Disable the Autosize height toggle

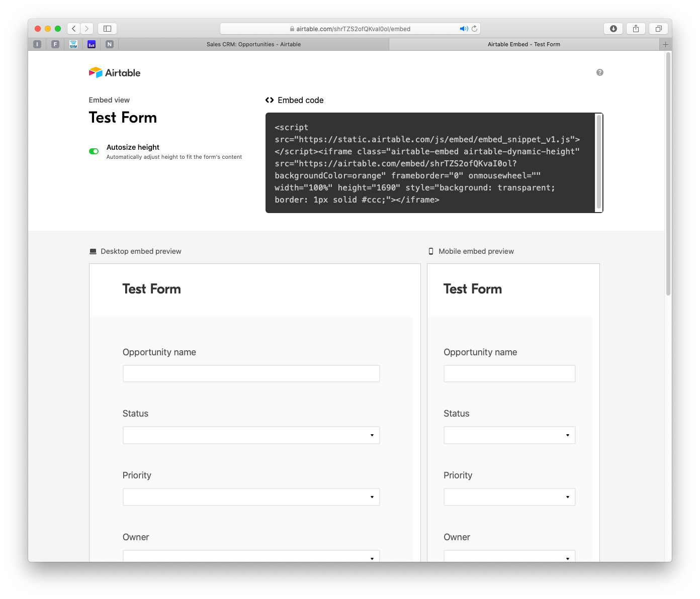(x=94, y=151)
